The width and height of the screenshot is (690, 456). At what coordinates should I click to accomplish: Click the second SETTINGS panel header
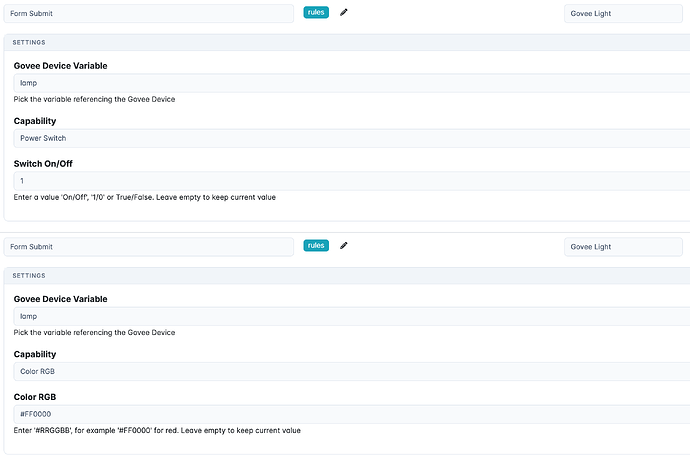[x=347, y=276]
